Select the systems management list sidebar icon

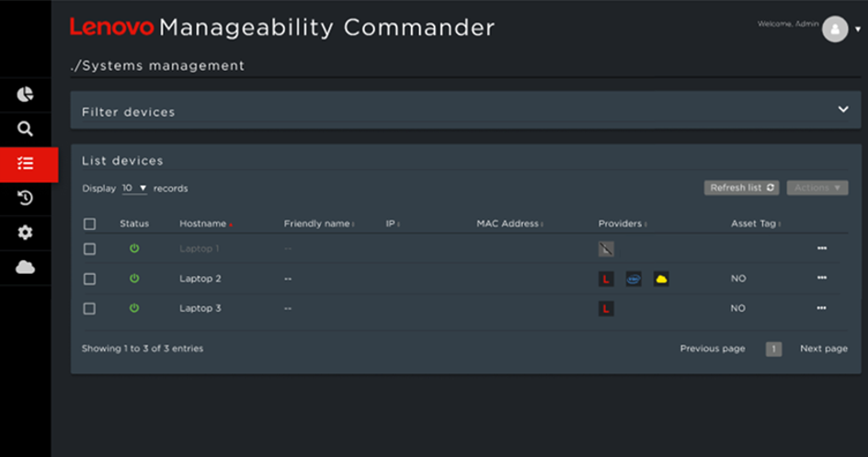click(x=26, y=164)
